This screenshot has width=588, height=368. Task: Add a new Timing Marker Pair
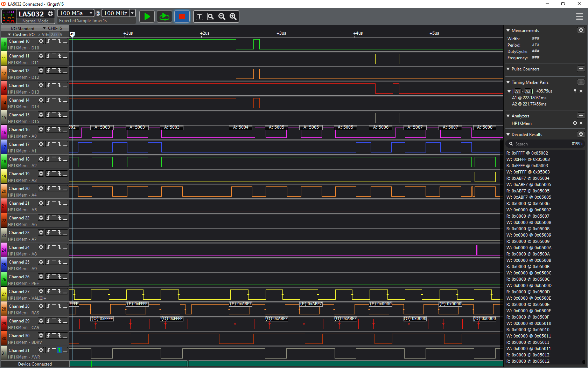point(581,82)
